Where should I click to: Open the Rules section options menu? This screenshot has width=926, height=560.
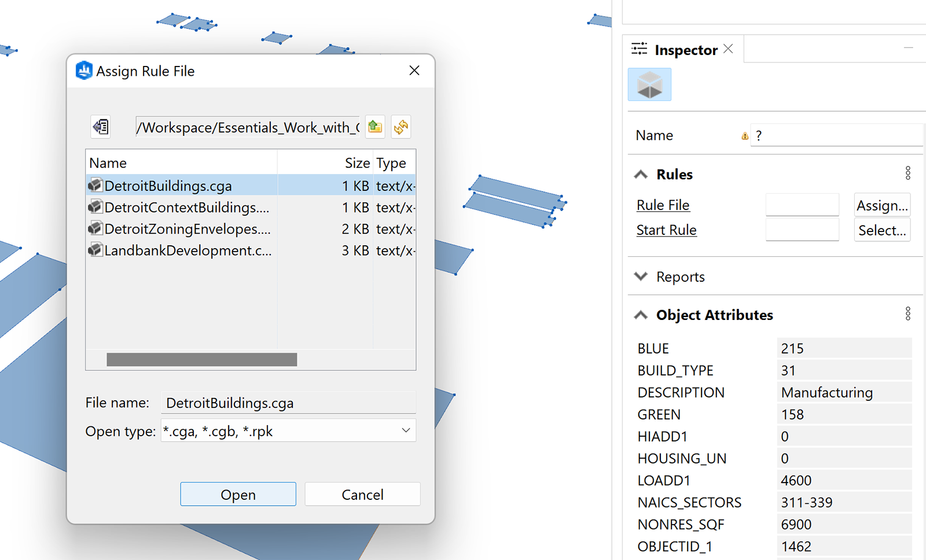tap(907, 174)
